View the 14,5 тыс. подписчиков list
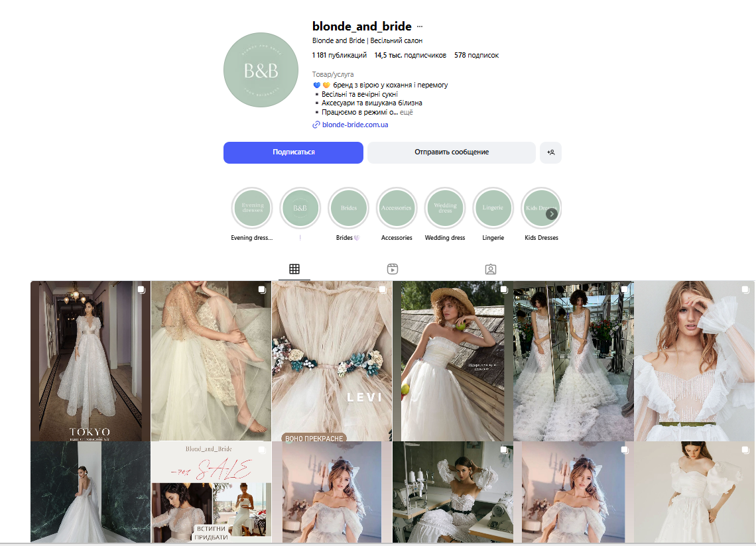Viewport: 756px width, 546px height. pyautogui.click(x=410, y=56)
